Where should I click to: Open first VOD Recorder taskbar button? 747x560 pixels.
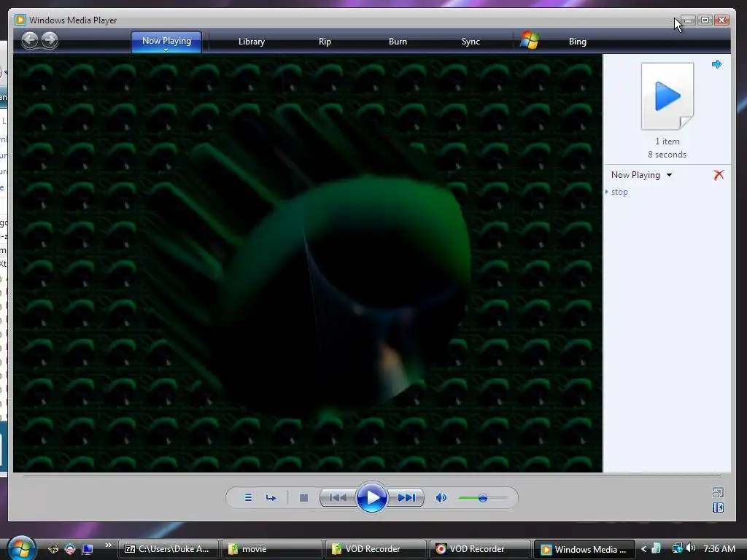click(376, 549)
